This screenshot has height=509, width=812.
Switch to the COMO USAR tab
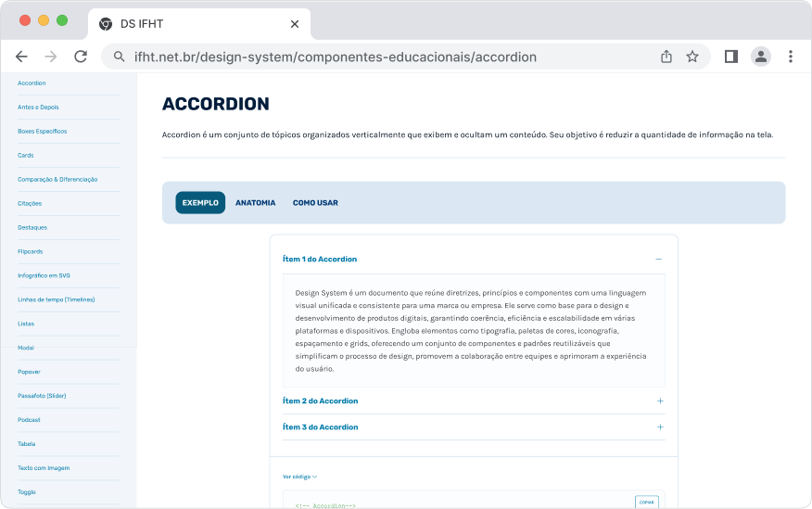315,202
